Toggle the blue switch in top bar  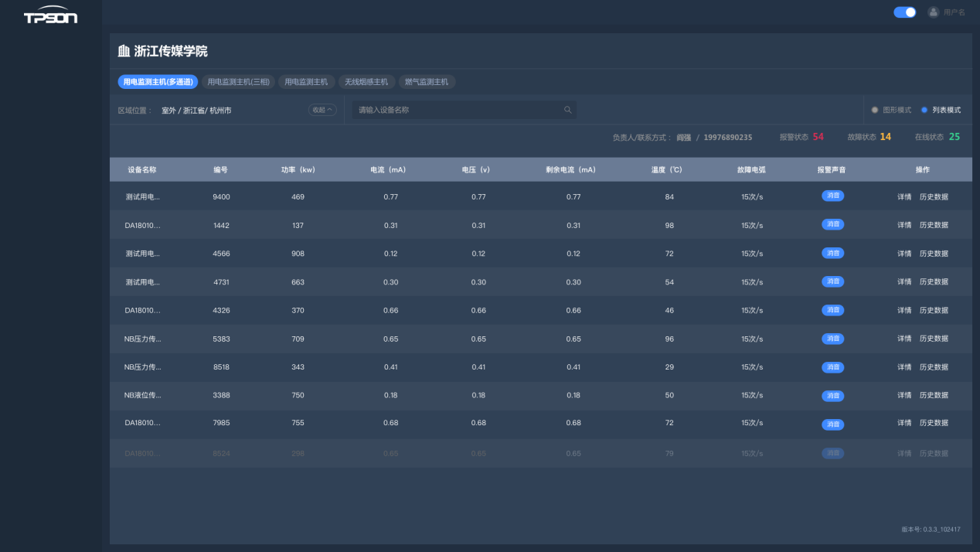tap(905, 12)
